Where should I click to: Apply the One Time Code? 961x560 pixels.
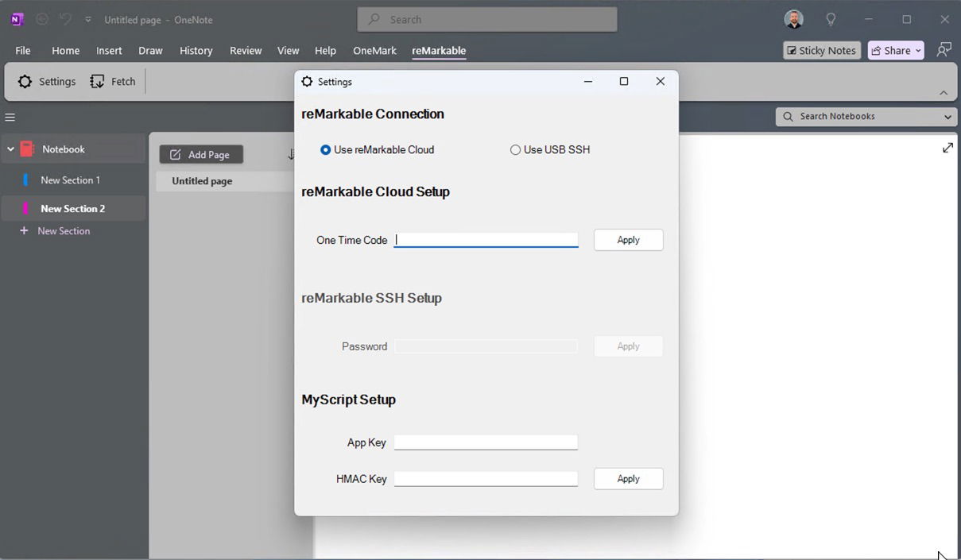(x=628, y=240)
